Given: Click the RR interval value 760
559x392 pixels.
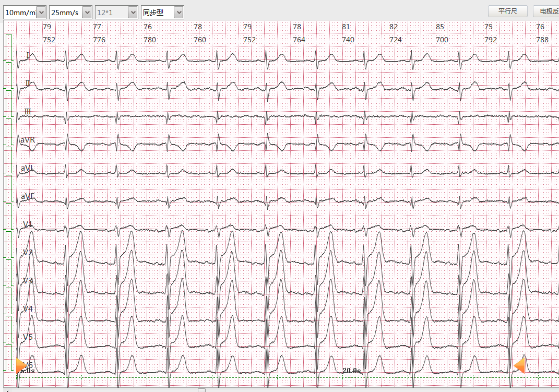Looking at the screenshot, I should pos(199,40).
